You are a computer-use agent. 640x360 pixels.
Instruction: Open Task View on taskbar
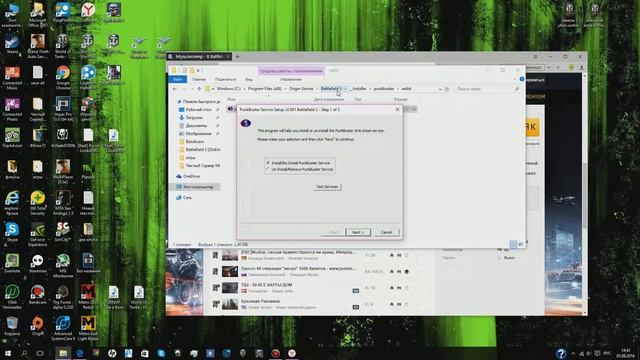point(40,353)
